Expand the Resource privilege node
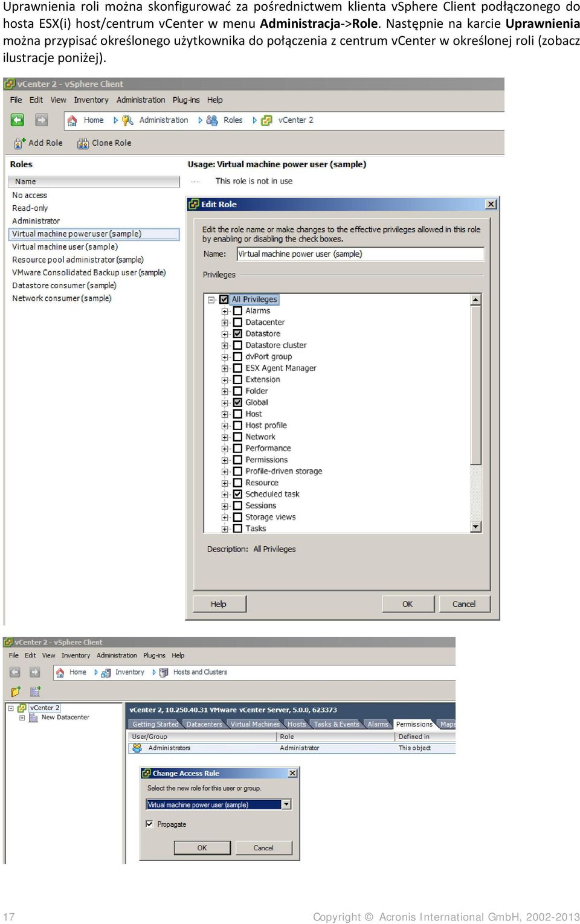This screenshot has width=580, height=924. click(225, 483)
